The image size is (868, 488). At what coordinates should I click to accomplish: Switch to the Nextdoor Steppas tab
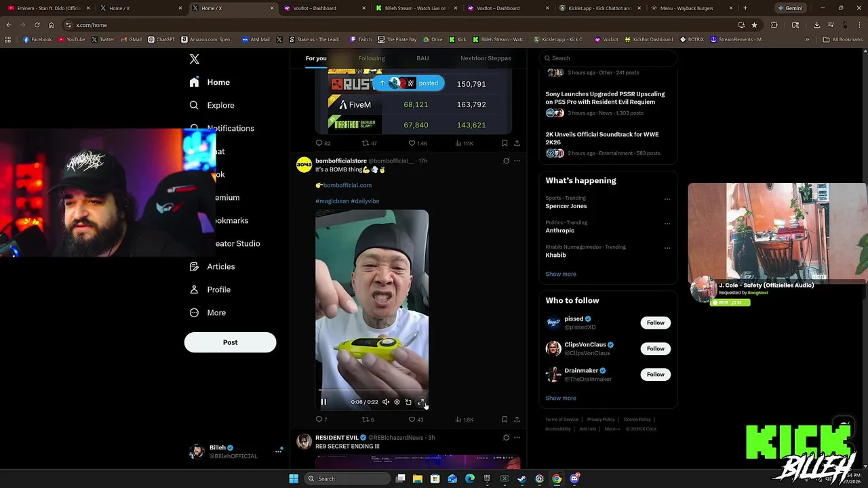[486, 58]
